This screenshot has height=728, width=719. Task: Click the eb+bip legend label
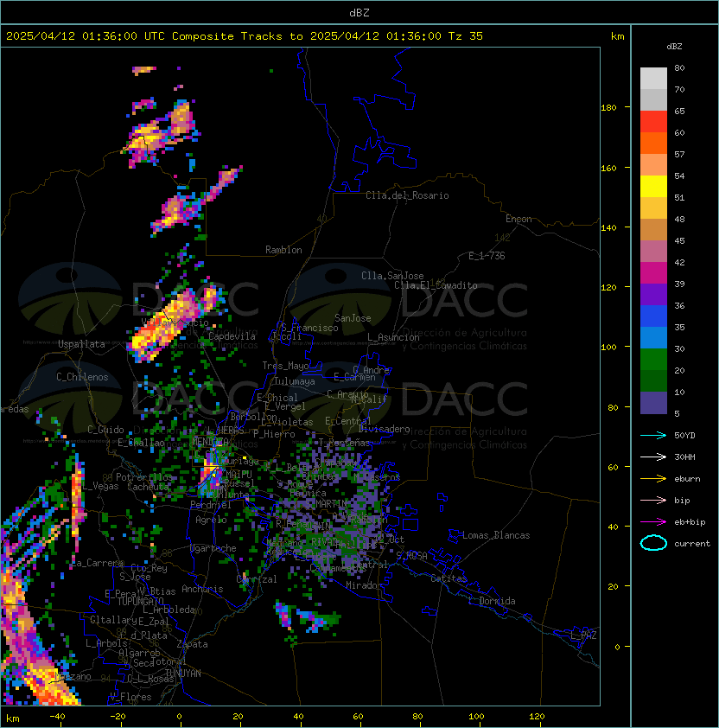(x=690, y=522)
